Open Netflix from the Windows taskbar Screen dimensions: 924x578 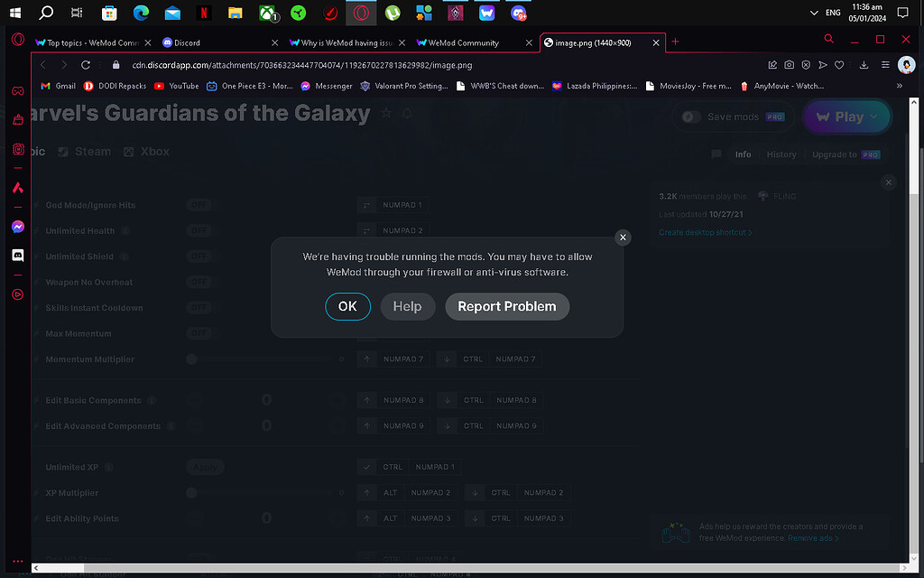pyautogui.click(x=202, y=13)
